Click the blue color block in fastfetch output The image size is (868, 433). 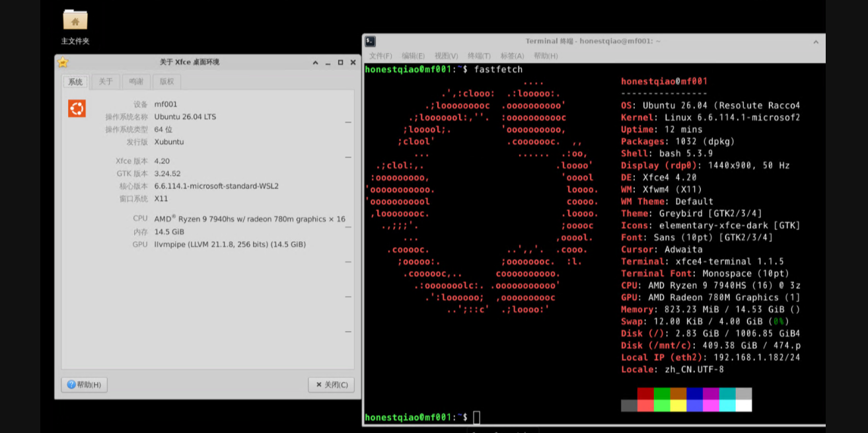coord(694,393)
